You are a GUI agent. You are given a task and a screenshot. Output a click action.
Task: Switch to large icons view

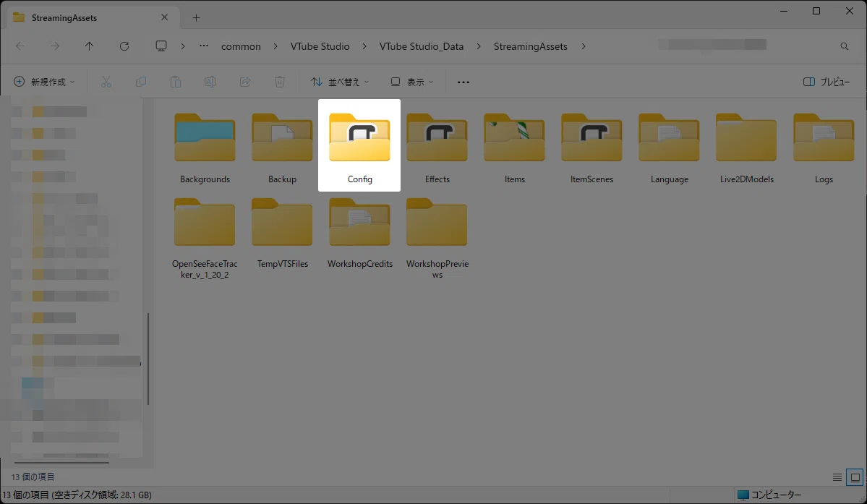click(x=855, y=477)
